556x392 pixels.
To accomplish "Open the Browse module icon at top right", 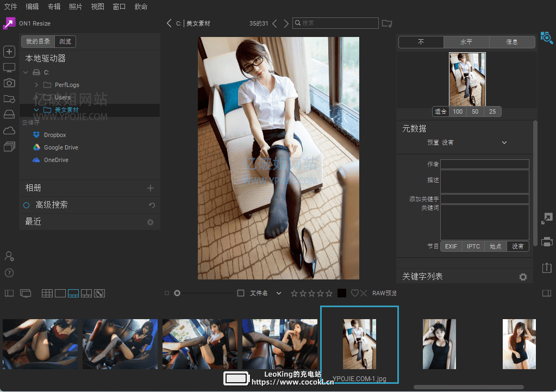I will pyautogui.click(x=546, y=38).
